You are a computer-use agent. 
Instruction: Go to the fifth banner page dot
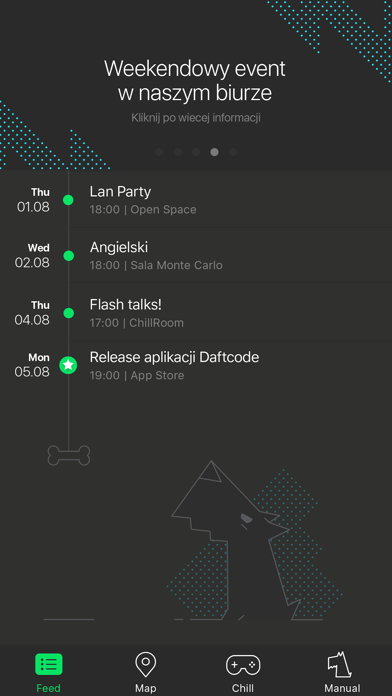pos(233,152)
